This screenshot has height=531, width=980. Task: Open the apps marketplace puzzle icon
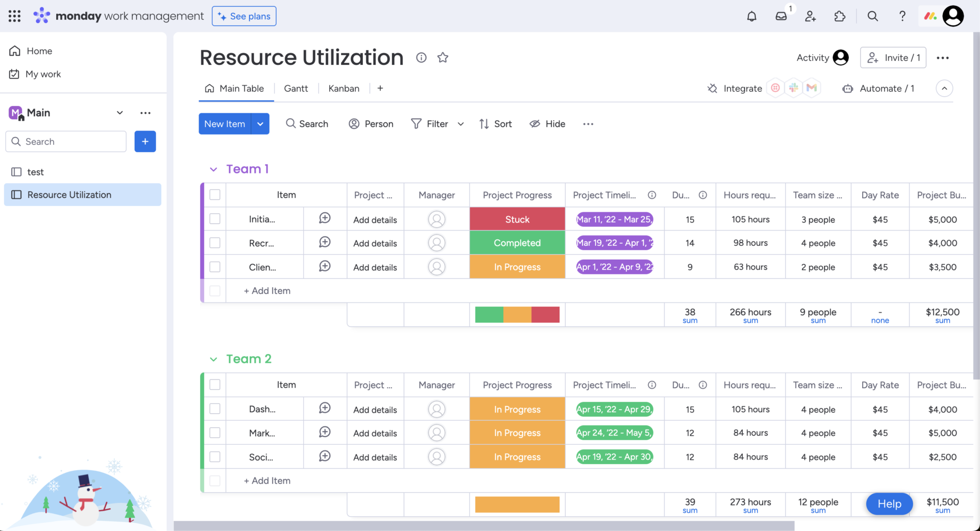pos(840,16)
